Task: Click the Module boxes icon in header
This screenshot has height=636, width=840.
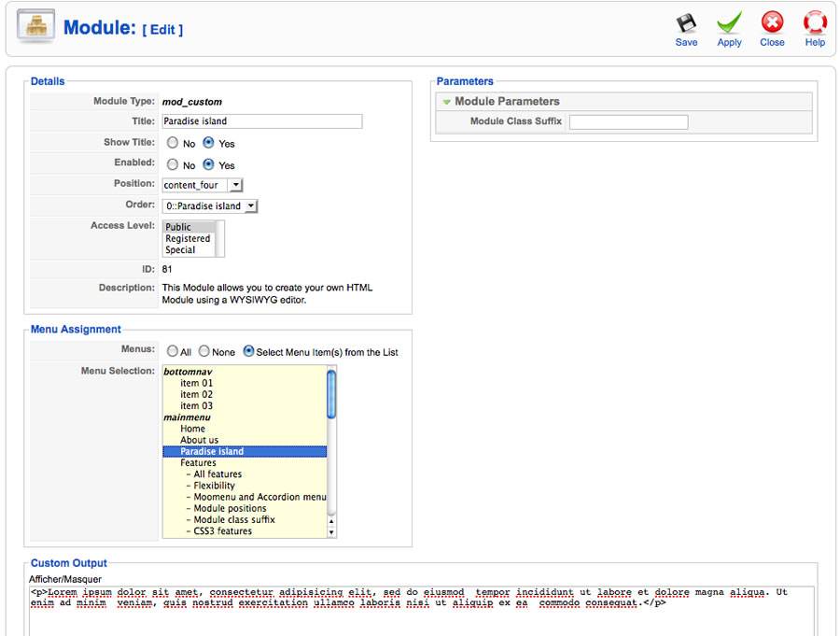Action: [x=35, y=26]
